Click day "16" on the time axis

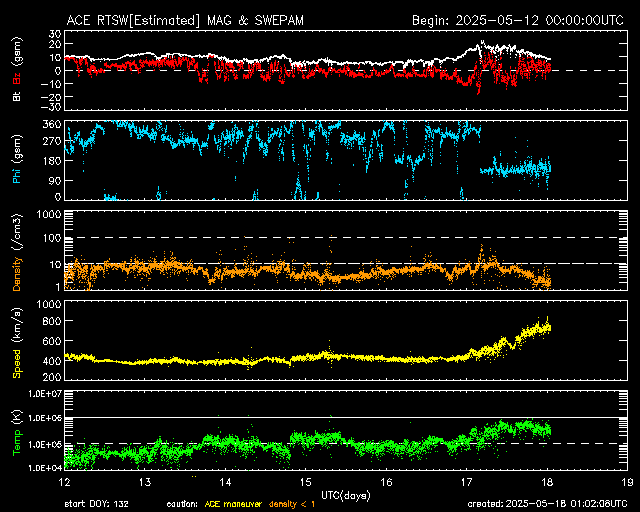tap(386, 482)
